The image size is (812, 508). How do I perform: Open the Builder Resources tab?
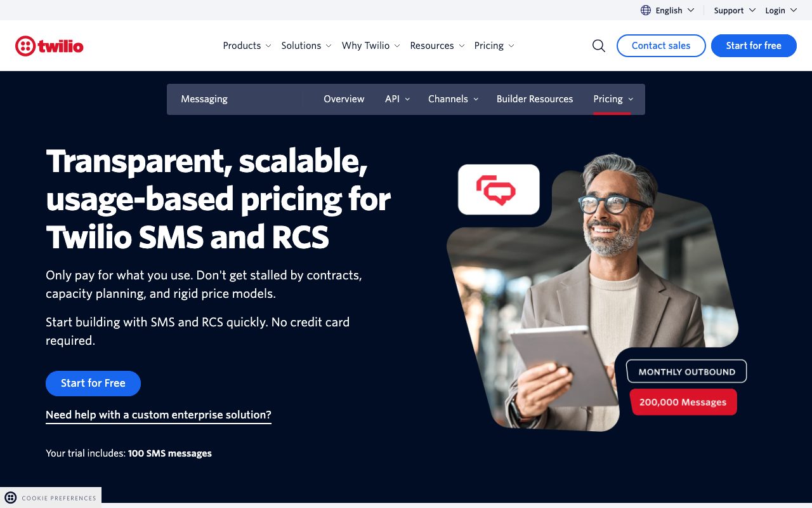pos(535,99)
